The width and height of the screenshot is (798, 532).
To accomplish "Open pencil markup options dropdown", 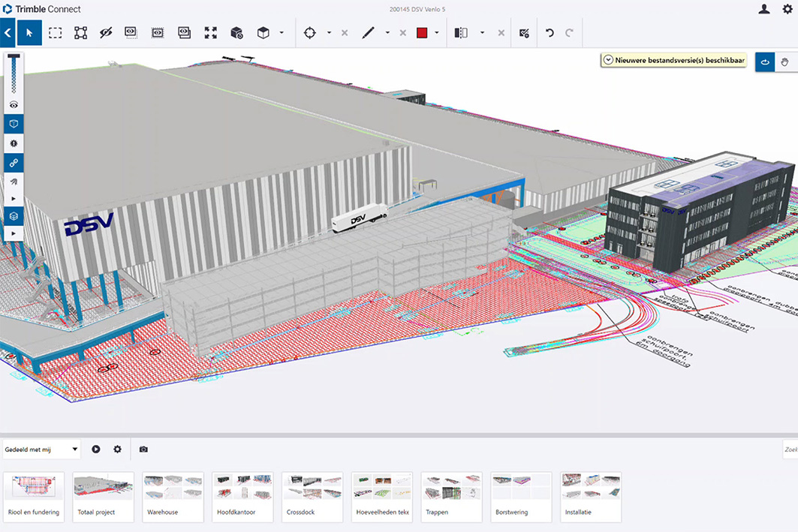I will [x=387, y=33].
